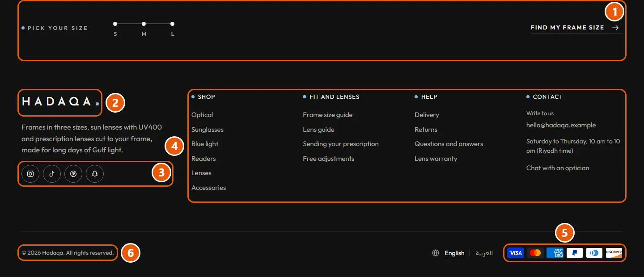644x277 pixels.
Task: Switch language to English
Action: click(454, 253)
